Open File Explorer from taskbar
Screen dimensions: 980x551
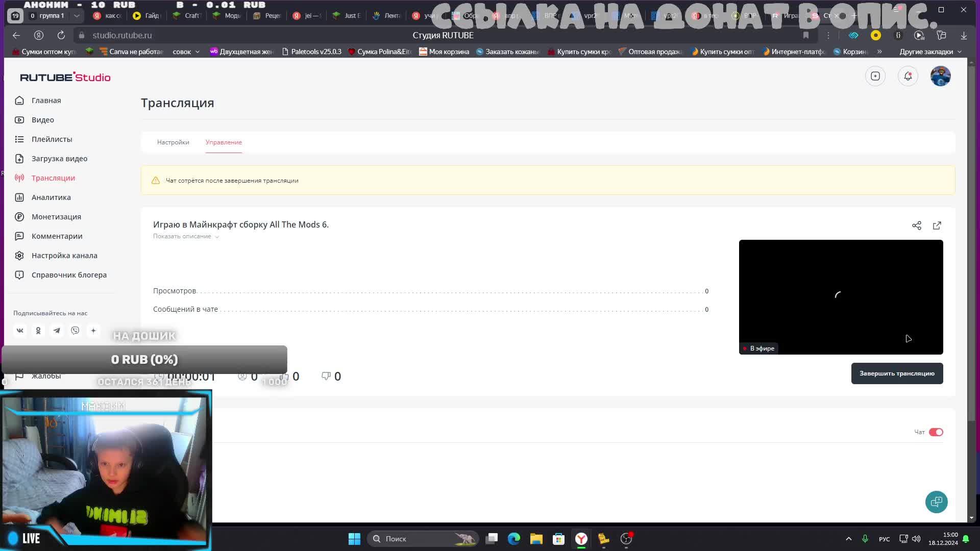536,539
